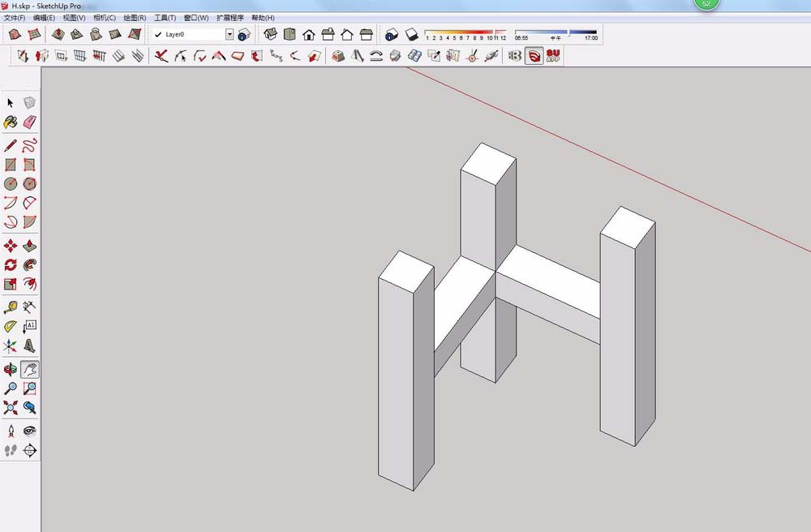Open Layer Manager info button beside Layer0
The height and width of the screenshot is (532, 811).
tap(241, 33)
